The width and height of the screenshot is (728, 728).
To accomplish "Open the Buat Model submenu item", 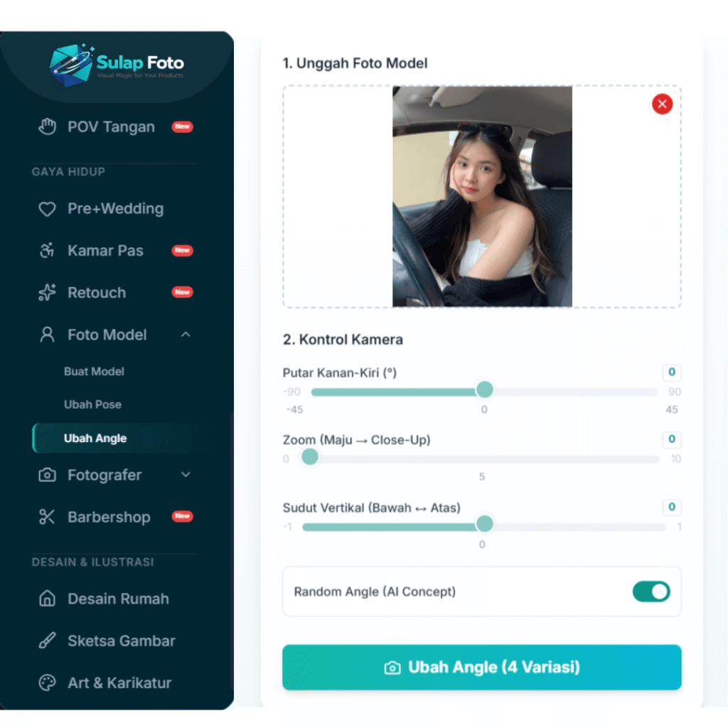I will [95, 371].
